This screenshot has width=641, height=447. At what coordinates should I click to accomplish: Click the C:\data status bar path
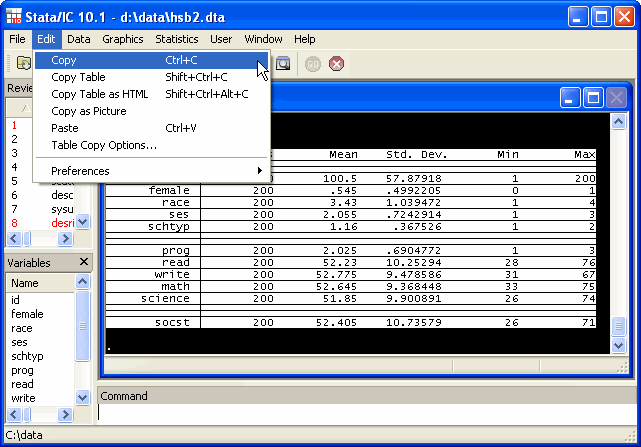coord(24,435)
